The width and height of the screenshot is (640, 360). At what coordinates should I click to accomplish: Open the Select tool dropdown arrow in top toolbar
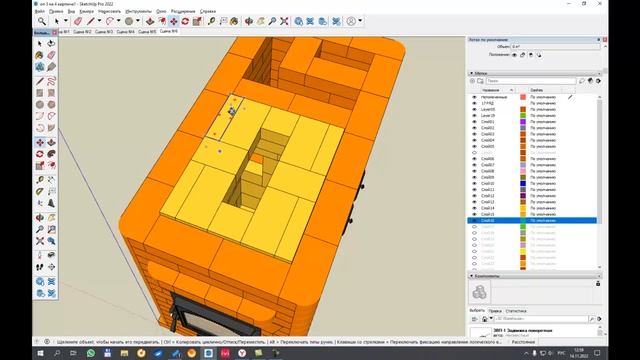[65, 21]
